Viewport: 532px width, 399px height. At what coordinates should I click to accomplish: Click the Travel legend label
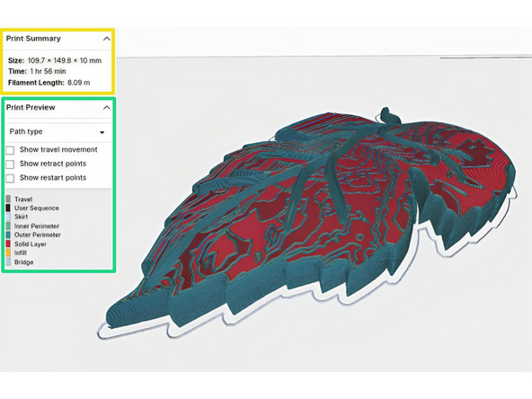tap(23, 199)
